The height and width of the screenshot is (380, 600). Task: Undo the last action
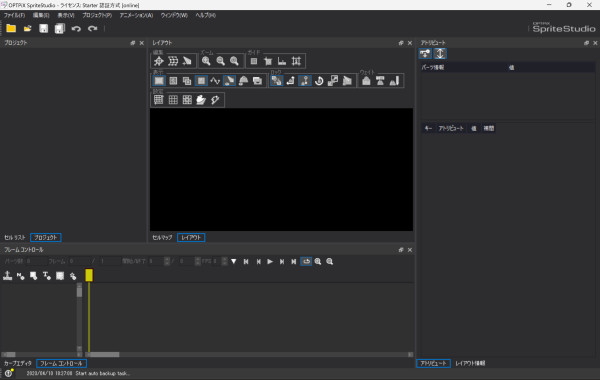pos(76,29)
